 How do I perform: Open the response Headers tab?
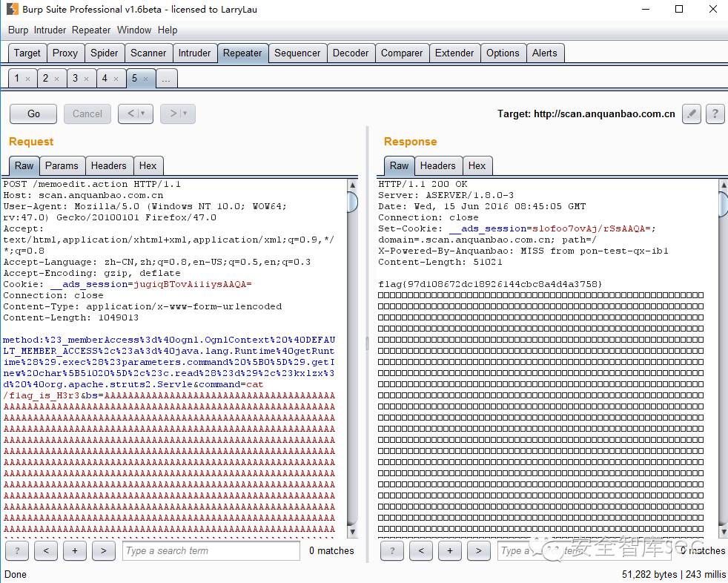438,166
